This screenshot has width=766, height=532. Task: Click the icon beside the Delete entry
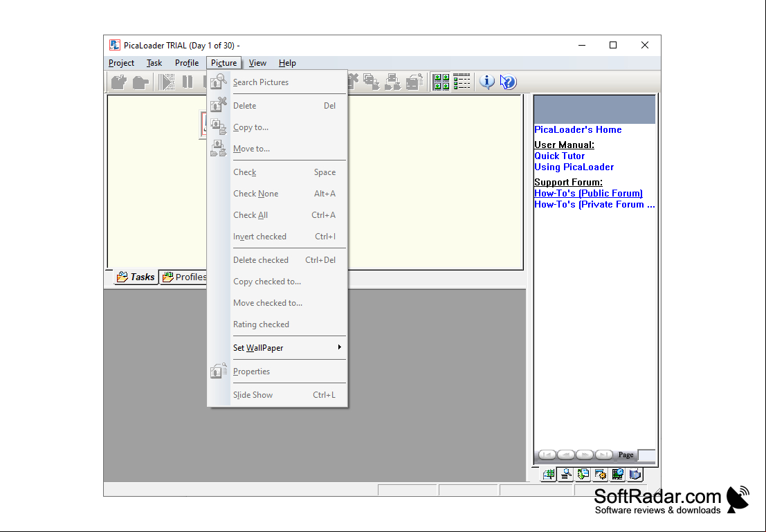point(219,105)
